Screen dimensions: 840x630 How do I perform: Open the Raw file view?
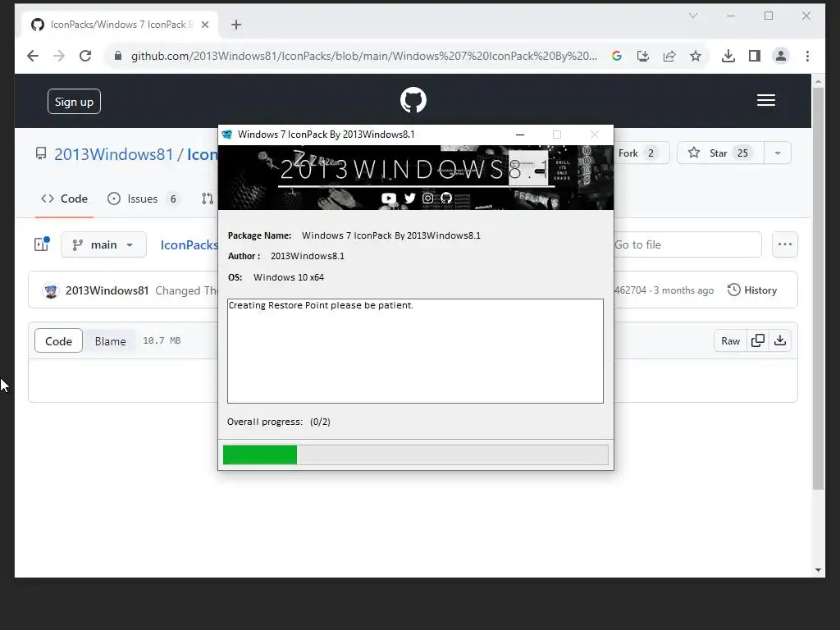(730, 340)
